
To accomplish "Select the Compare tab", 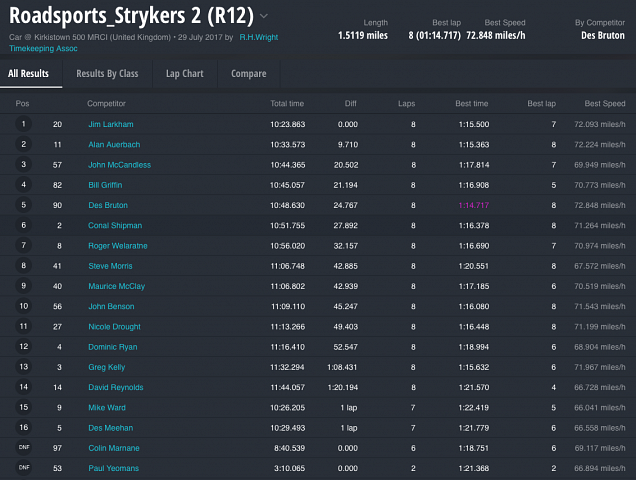I will point(248,74).
